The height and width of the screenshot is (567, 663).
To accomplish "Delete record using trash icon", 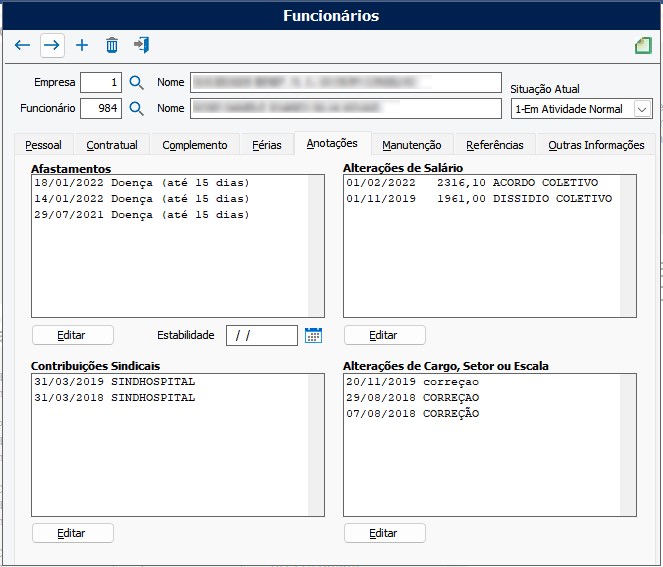I will point(112,45).
